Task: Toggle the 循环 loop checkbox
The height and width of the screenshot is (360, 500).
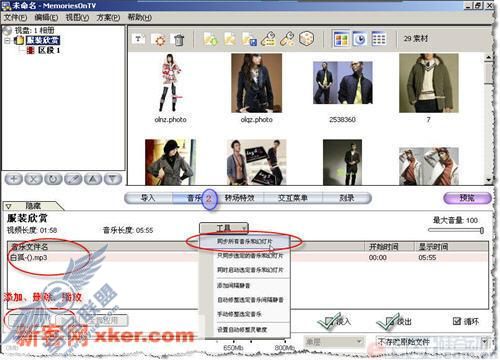Action: (x=457, y=321)
